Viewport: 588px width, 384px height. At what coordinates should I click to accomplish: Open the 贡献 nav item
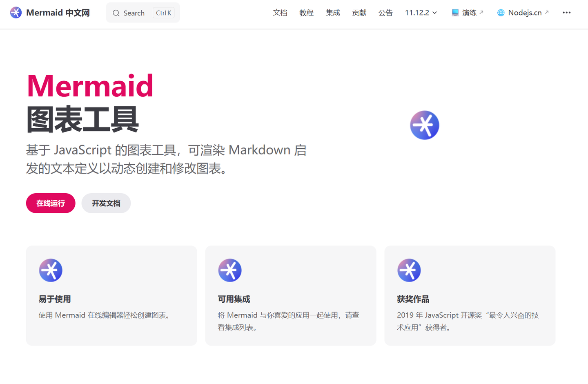pos(359,13)
